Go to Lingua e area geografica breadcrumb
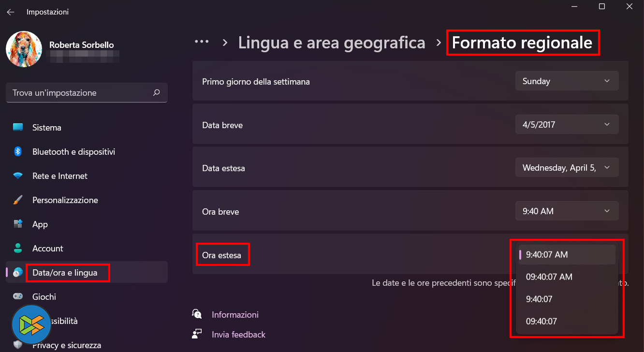The image size is (644, 352). [332, 43]
